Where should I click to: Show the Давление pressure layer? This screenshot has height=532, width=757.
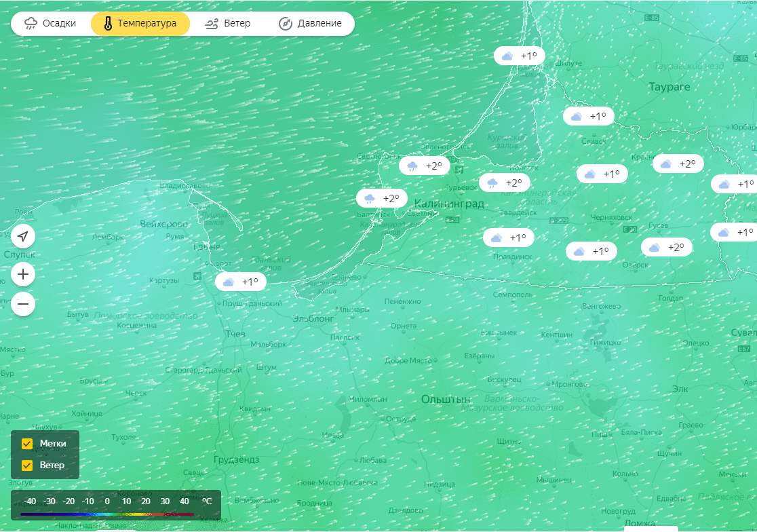pyautogui.click(x=311, y=23)
